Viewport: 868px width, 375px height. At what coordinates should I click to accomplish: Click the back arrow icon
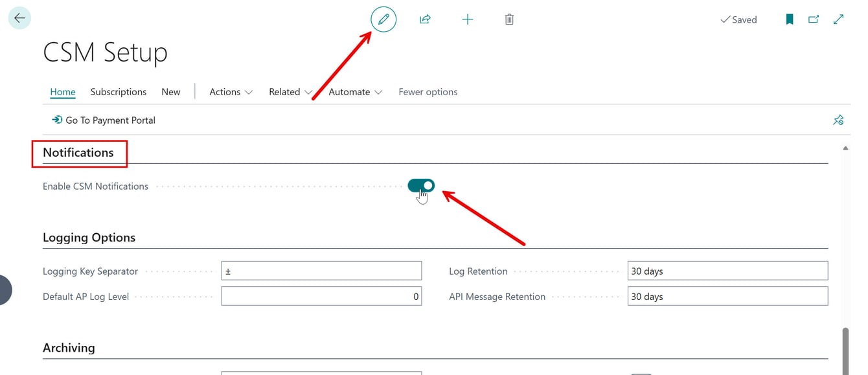tap(19, 18)
